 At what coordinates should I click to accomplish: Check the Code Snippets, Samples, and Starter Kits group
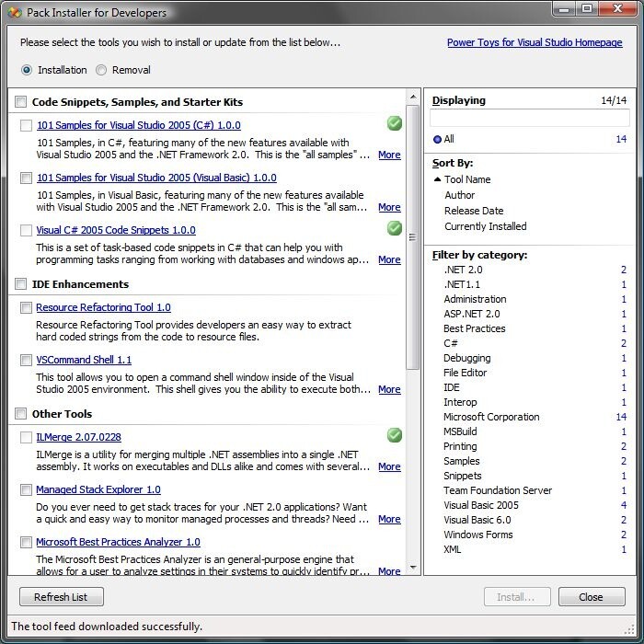(20, 101)
